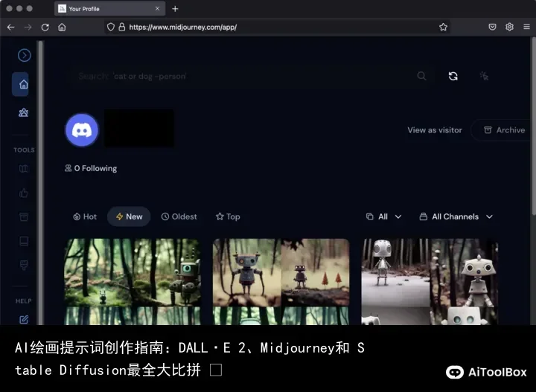The image size is (536, 392).
Task: Click the padlock site info icon
Action: click(x=122, y=27)
